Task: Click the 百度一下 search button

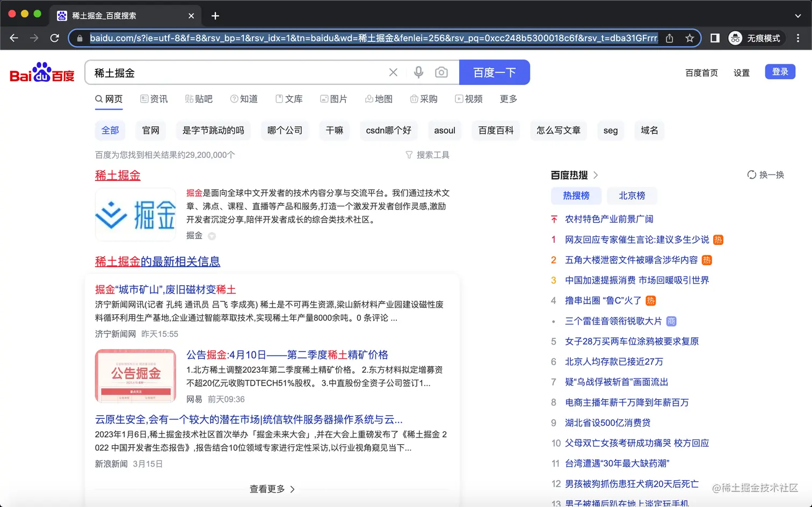Action: click(x=495, y=73)
